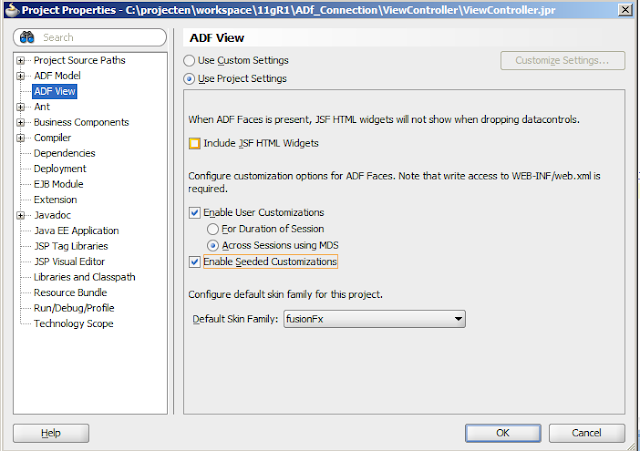The height and width of the screenshot is (451, 640).
Task: Open Help for this dialog
Action: pos(50,432)
